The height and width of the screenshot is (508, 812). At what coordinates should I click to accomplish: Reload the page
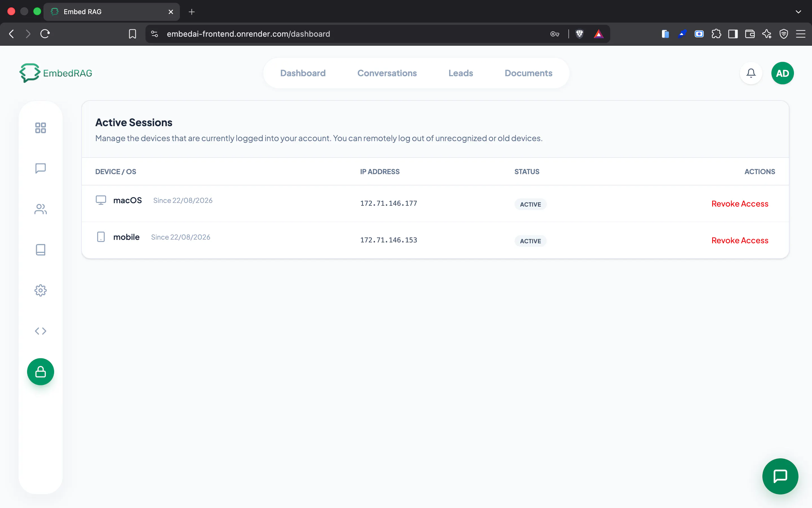pos(45,34)
